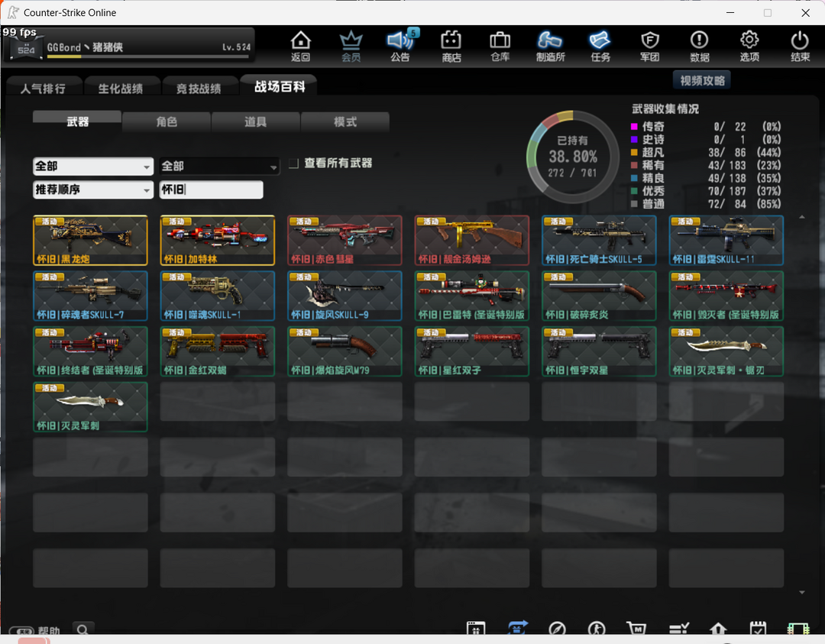Select the 怀旧|巴雷特 圣诞特别版 card
Viewport: 825px width, 644px height.
pyautogui.click(x=472, y=296)
